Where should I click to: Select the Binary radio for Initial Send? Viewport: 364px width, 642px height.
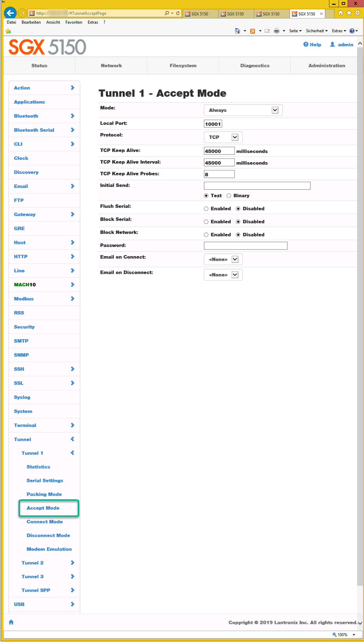(x=229, y=196)
